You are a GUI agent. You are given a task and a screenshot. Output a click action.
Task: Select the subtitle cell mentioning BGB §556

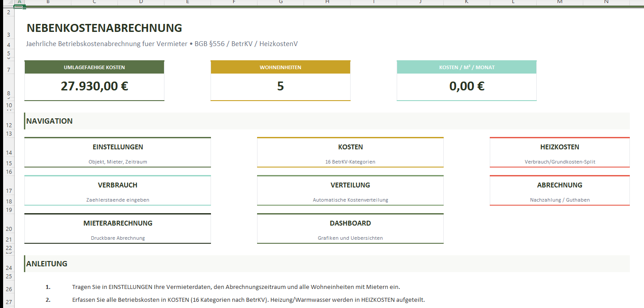click(162, 44)
